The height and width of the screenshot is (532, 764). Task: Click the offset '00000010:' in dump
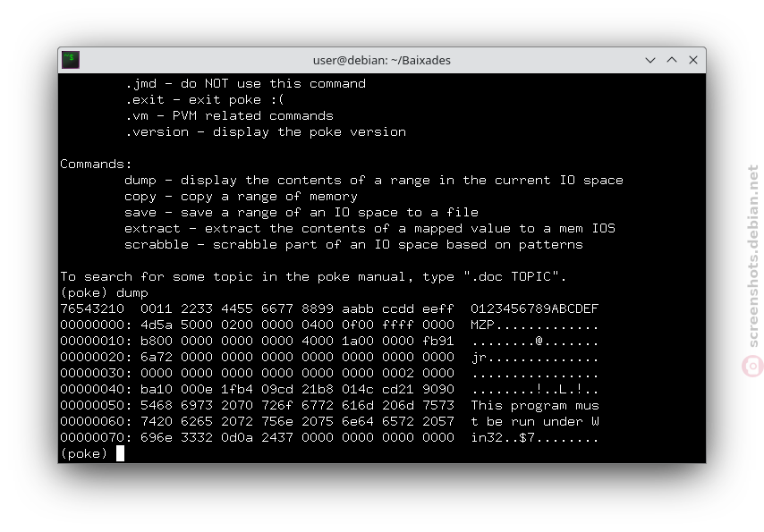click(x=96, y=341)
